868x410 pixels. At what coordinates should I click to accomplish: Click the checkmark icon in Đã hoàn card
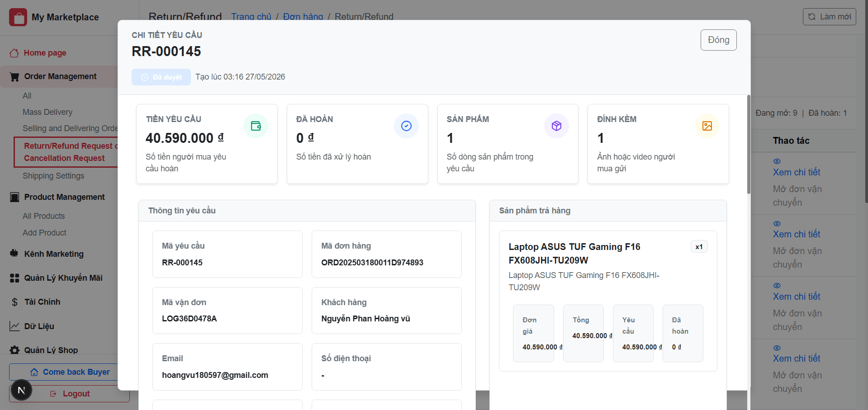[x=406, y=126]
